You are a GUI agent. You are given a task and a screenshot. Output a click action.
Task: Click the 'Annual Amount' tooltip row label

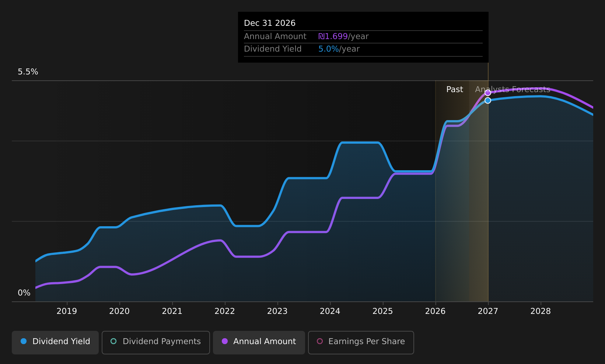(275, 36)
